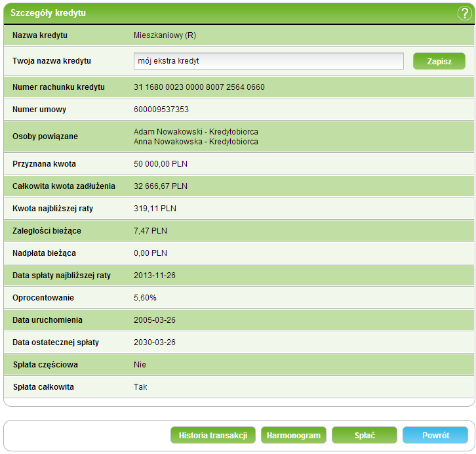Select the Szczegóły kredytu header title
This screenshot has height=454, width=476.
point(49,12)
